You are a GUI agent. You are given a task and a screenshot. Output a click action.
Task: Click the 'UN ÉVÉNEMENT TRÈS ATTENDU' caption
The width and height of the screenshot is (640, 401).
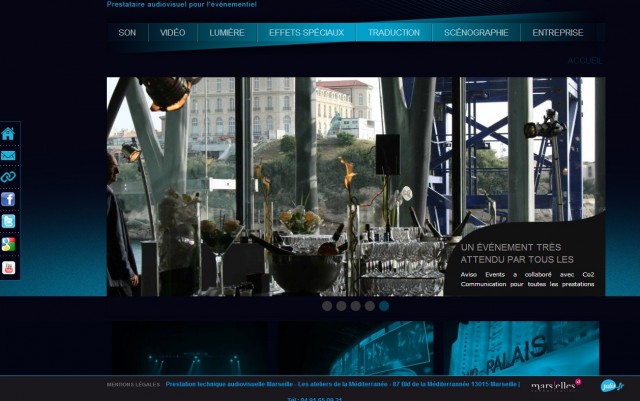517,253
